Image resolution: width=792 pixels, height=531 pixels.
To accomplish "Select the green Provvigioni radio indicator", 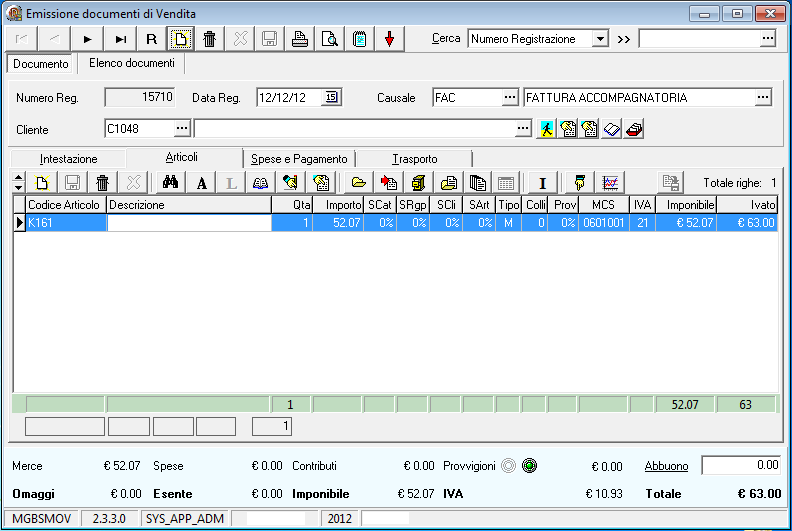I will (x=529, y=465).
